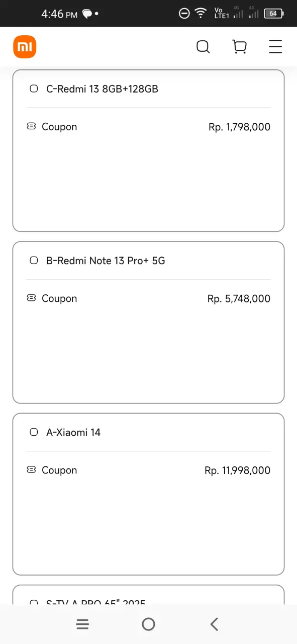The width and height of the screenshot is (297, 644).
Task: Tap the coupon icon under C-Redmi 13
Action: [31, 127]
